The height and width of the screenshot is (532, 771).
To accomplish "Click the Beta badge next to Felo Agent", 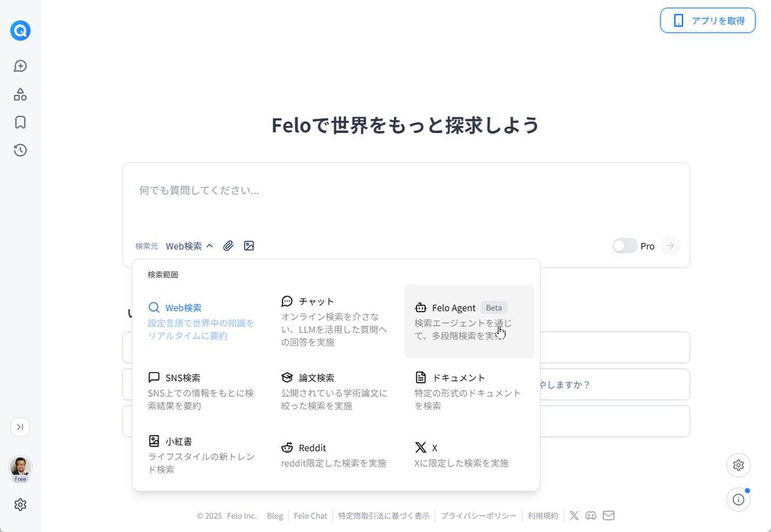I will click(494, 308).
